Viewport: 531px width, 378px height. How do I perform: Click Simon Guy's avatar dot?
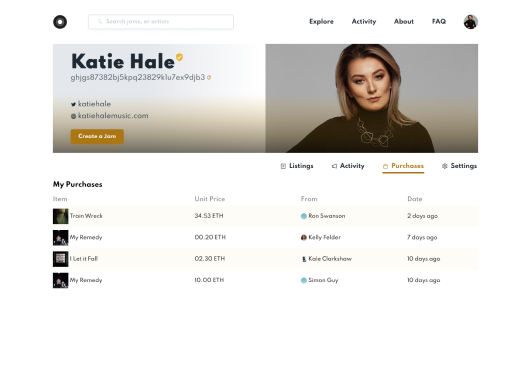point(304,280)
